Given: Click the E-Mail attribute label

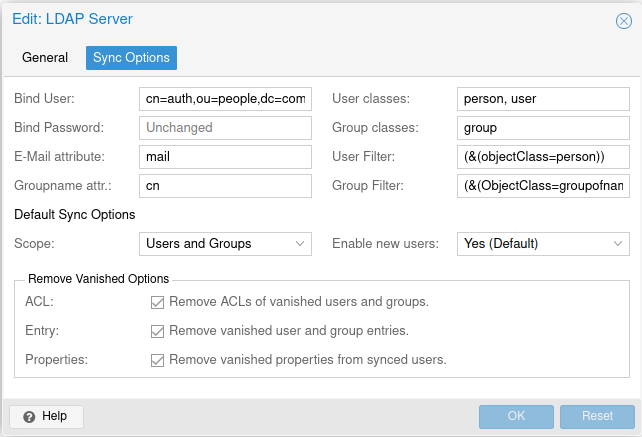Looking at the screenshot, I should (x=59, y=157).
